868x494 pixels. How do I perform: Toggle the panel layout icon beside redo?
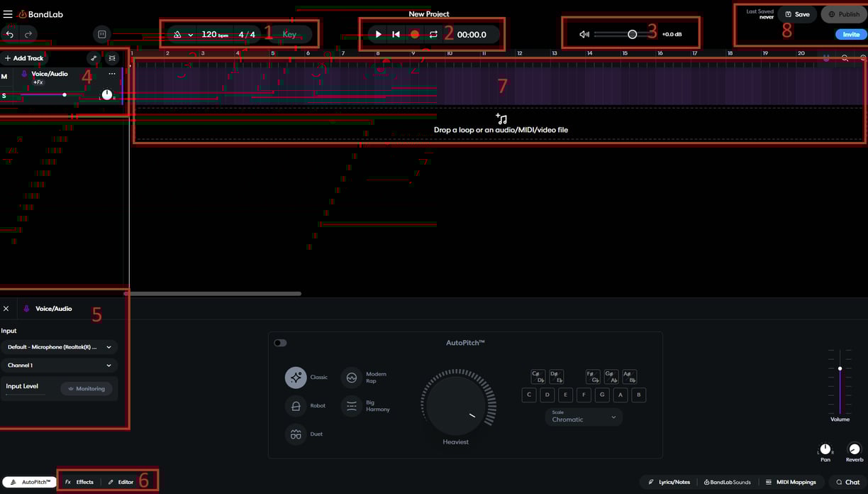[x=101, y=34]
